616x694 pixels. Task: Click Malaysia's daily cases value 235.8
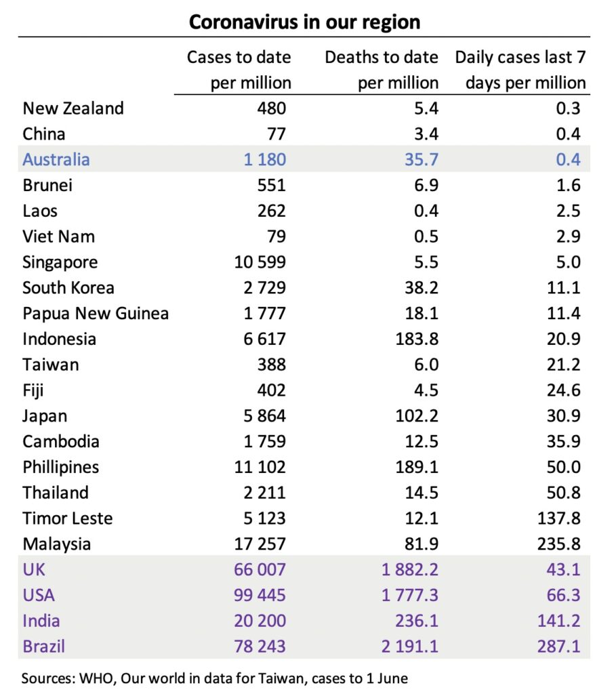(x=558, y=544)
